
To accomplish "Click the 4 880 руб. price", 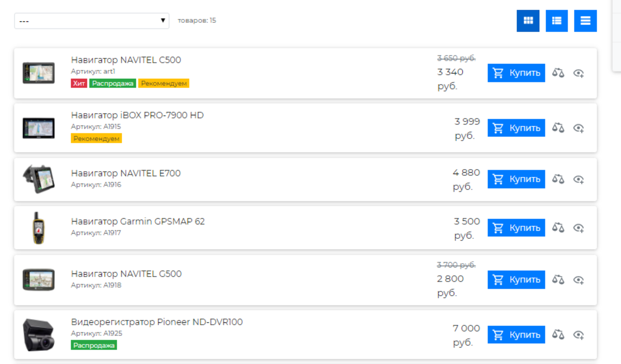I will 466,179.
